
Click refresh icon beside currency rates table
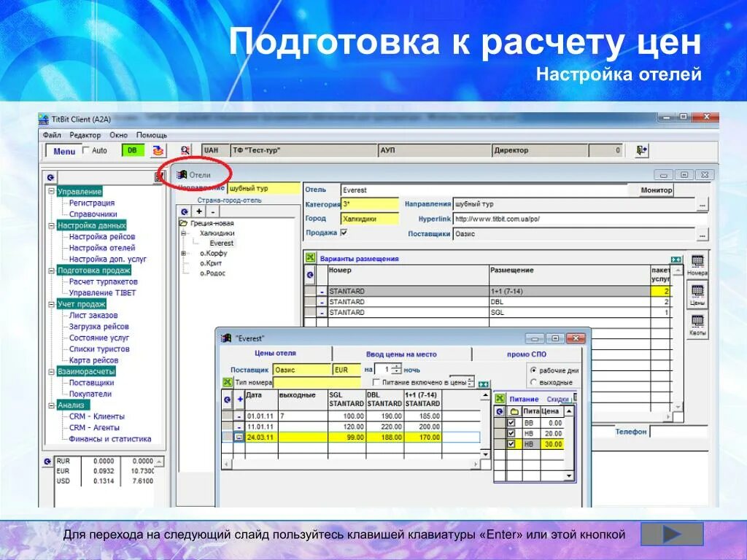coord(47,462)
